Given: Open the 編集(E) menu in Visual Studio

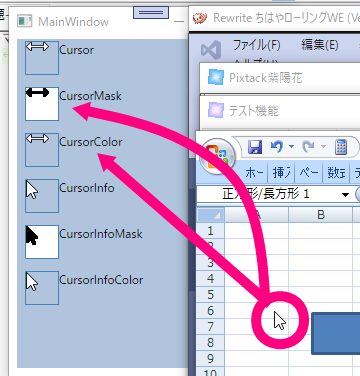Looking at the screenshot, I should 320,45.
